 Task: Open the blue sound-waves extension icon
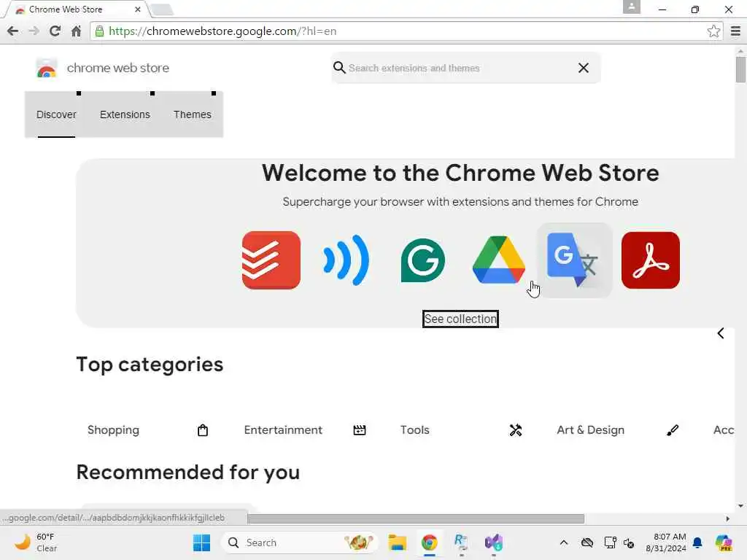coord(347,260)
